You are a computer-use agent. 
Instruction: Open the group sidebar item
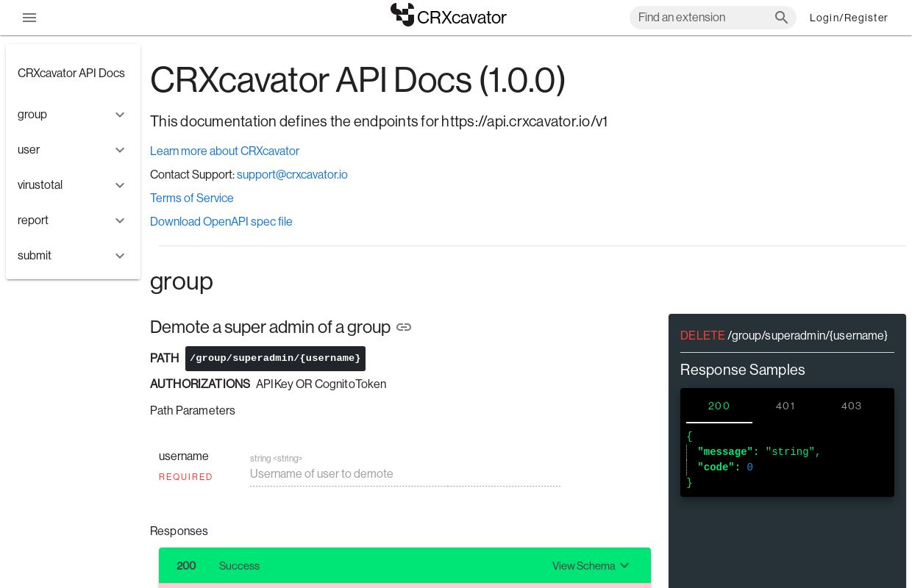[73, 115]
